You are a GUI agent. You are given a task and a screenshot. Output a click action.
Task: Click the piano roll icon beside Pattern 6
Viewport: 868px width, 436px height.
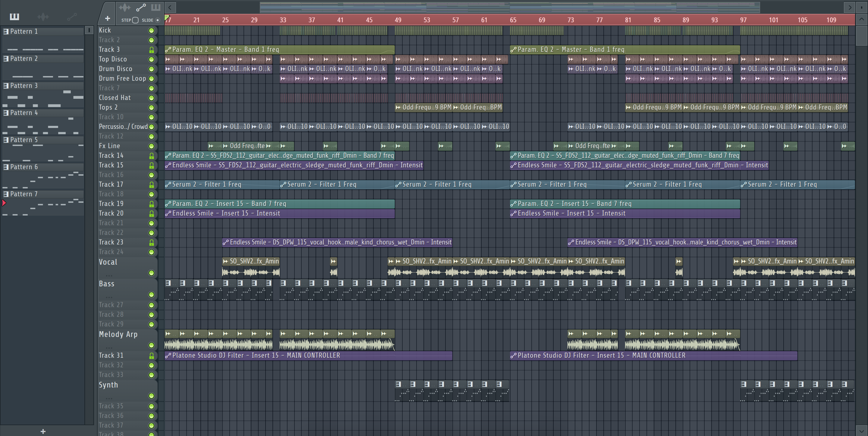point(6,167)
